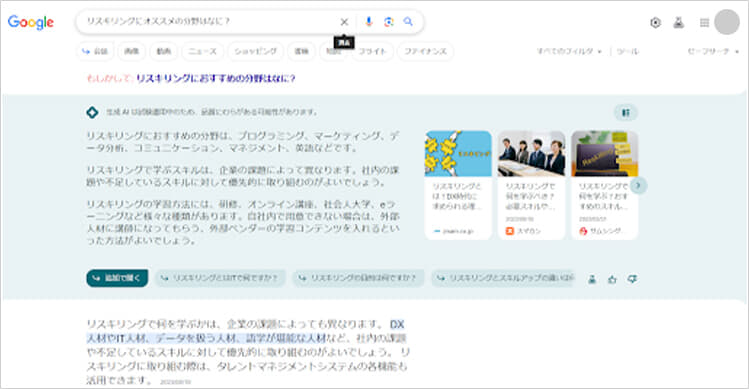Viewport: 749px width, 389px height.
Task: Show next source cards with arrow
Action: coord(638,185)
